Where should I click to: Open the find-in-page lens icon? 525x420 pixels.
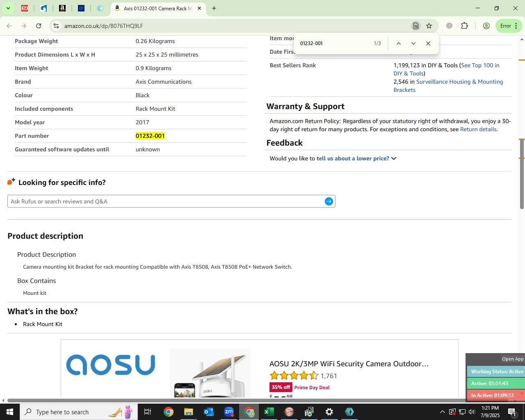416,26
